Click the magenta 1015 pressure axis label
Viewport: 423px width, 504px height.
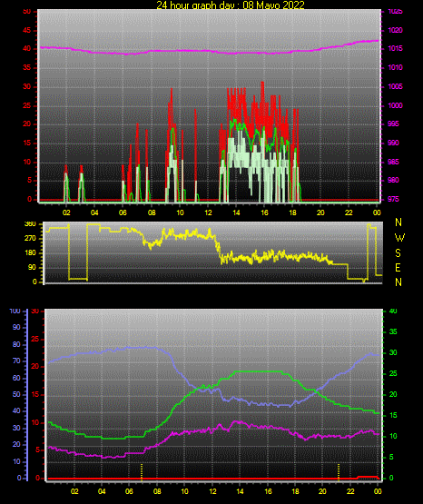click(x=395, y=48)
